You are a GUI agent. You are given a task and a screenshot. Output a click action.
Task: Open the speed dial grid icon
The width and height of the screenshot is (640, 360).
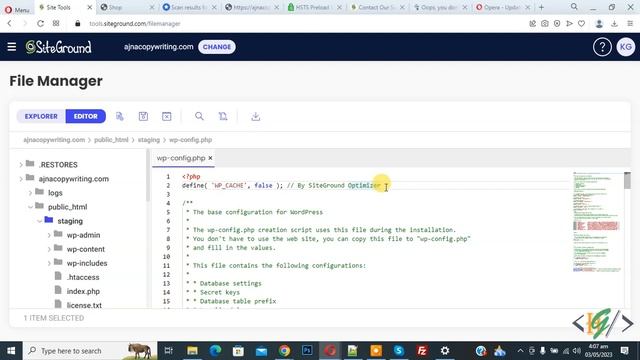point(56,24)
